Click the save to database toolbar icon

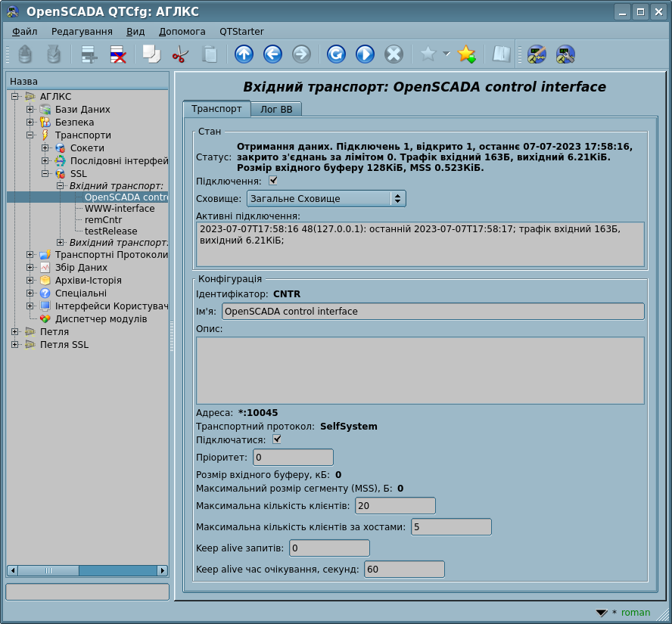pos(54,54)
